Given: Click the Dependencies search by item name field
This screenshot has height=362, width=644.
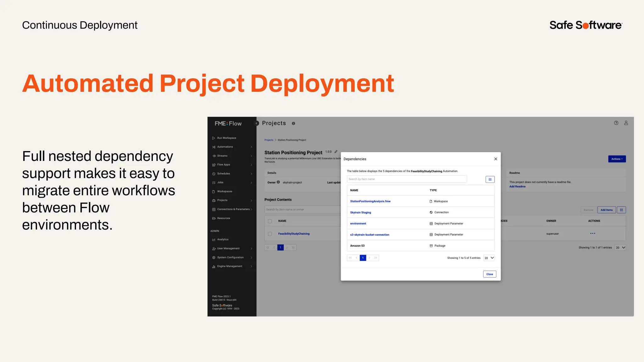Looking at the screenshot, I should (x=407, y=179).
